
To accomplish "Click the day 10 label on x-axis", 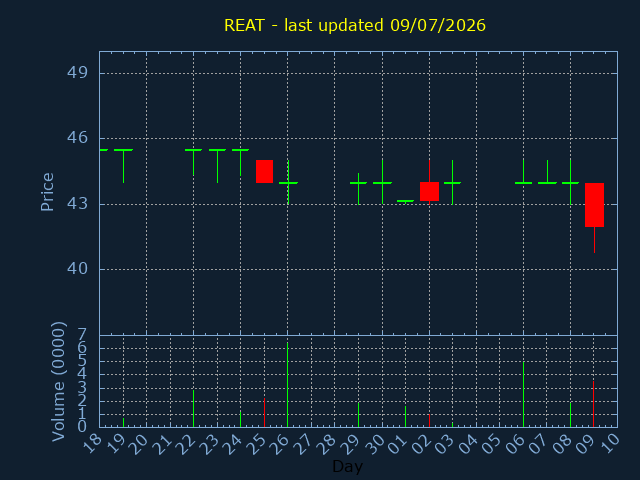I will (x=610, y=443).
